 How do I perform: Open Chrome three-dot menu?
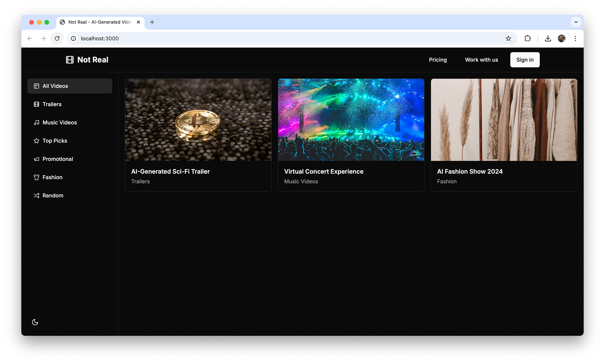point(575,38)
